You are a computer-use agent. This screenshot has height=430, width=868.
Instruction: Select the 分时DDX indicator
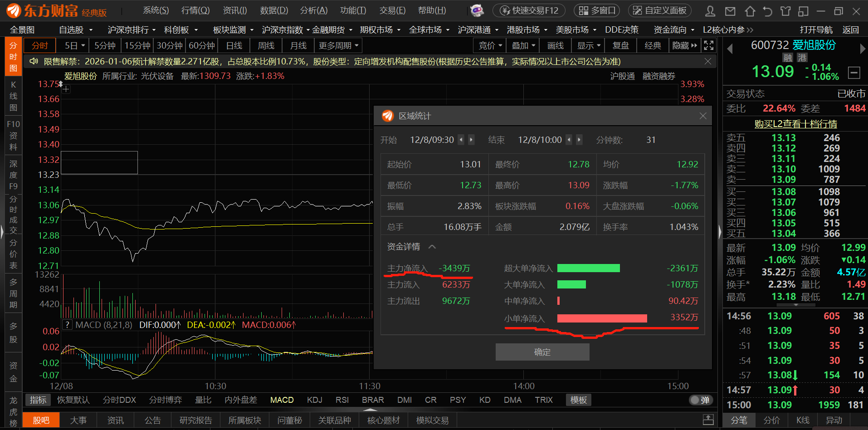click(x=119, y=400)
